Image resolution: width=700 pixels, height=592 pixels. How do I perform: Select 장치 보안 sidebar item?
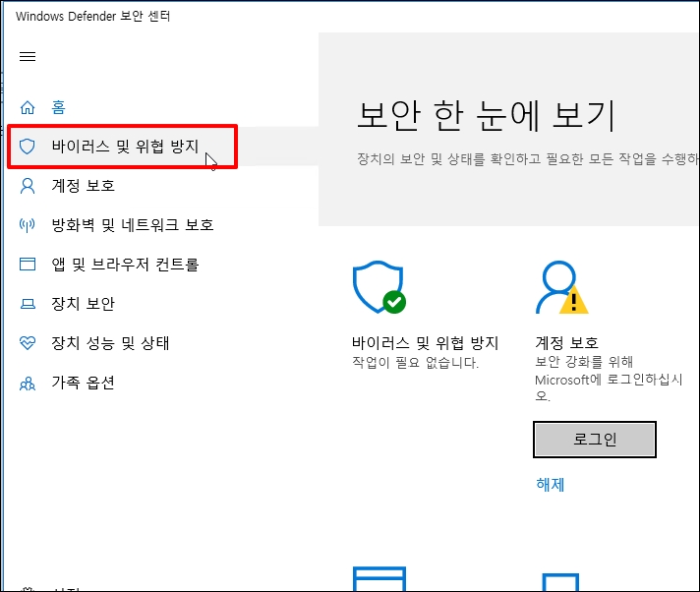click(84, 304)
